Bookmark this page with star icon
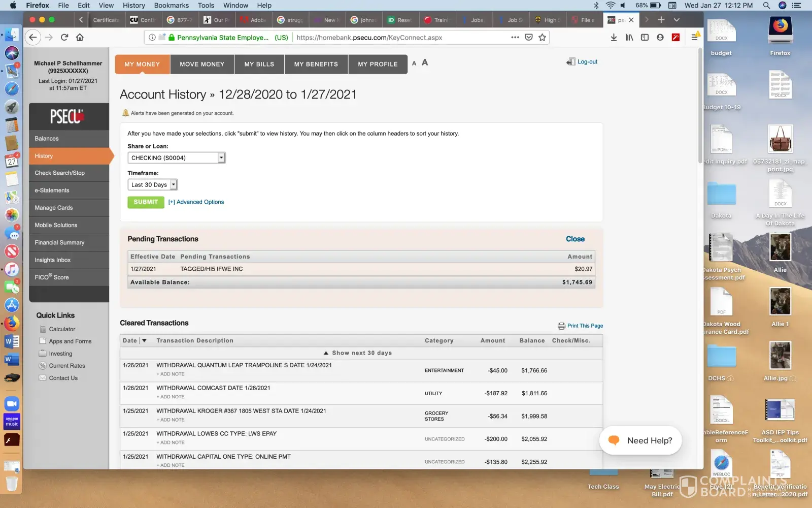The height and width of the screenshot is (508, 812). click(542, 37)
